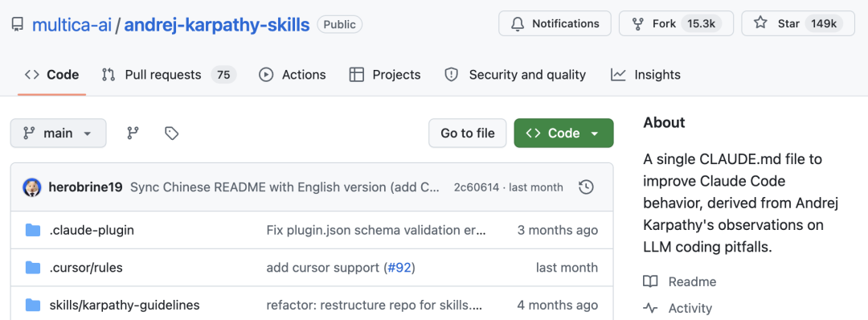View tags via the tag icon
This screenshot has width=868, height=320.
click(x=172, y=133)
